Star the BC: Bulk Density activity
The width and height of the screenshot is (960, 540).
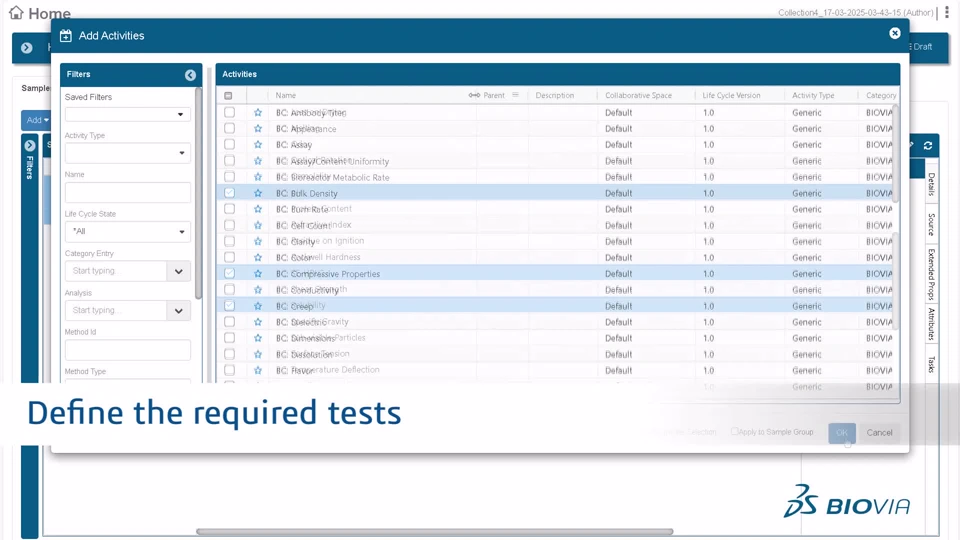tap(258, 193)
